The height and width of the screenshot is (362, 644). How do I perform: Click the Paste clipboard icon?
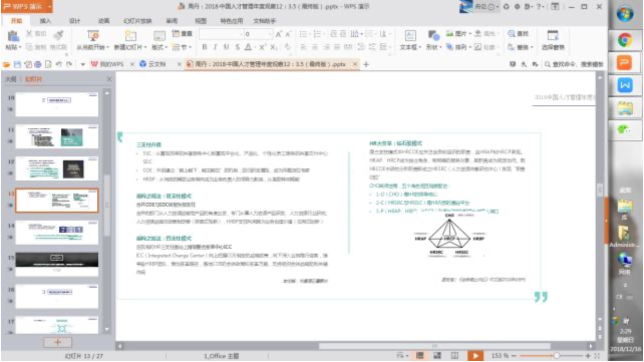tap(14, 36)
